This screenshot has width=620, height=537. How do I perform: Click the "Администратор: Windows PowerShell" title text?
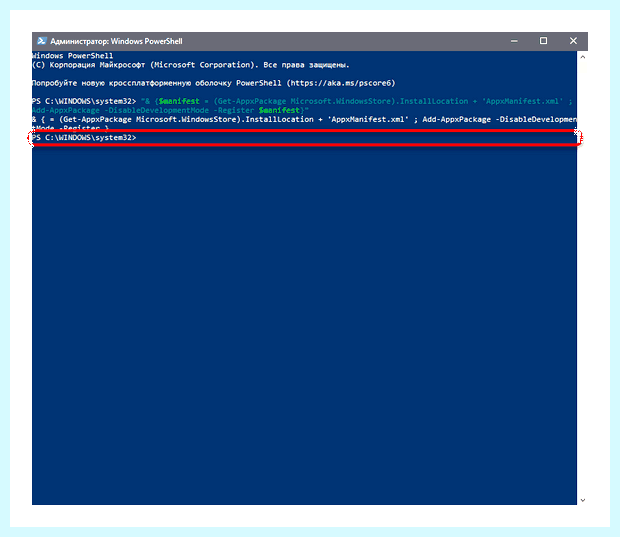tap(116, 41)
